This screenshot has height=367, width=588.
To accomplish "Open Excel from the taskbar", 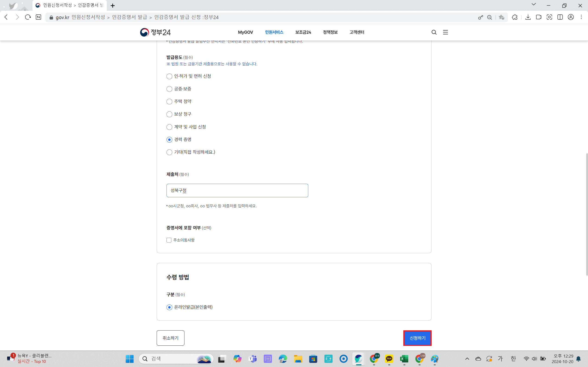I will (x=404, y=359).
